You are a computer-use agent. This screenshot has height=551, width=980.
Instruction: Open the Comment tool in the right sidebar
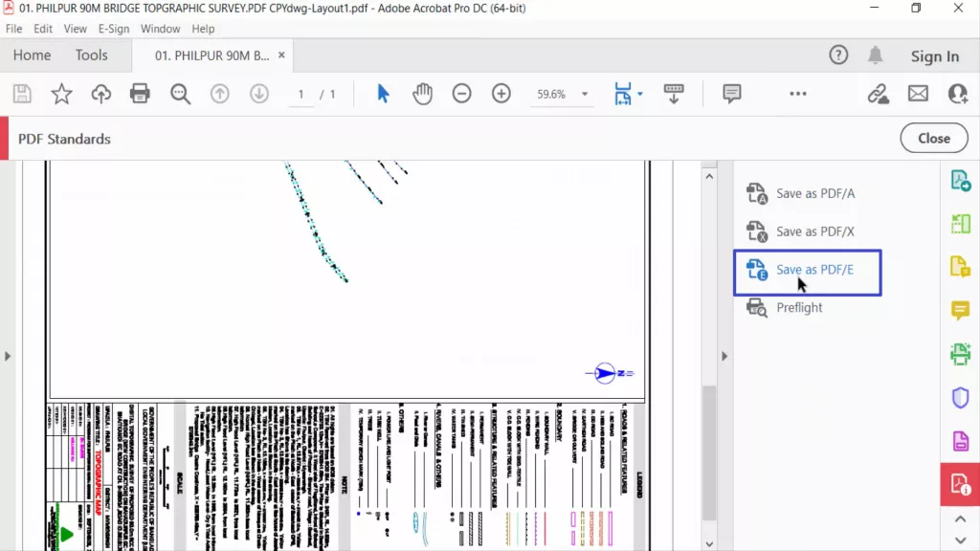960,311
